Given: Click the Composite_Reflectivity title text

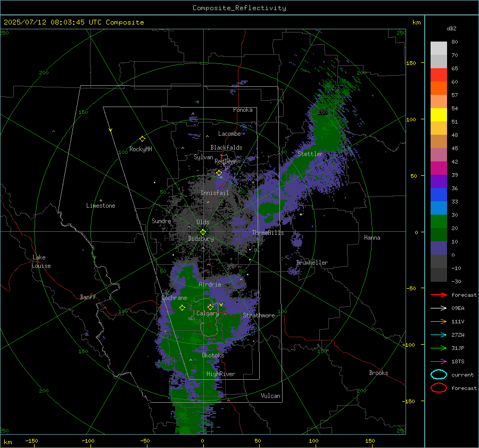Looking at the screenshot, I should [239, 8].
